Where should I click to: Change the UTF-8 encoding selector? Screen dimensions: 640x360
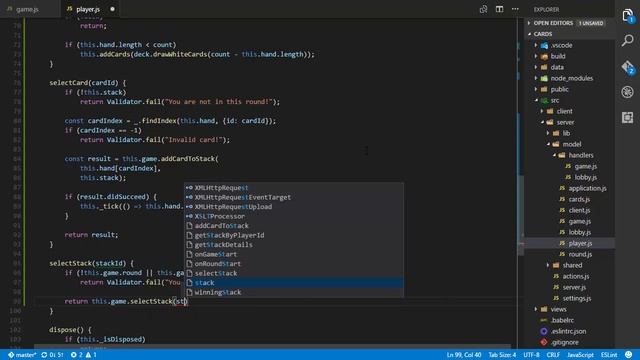pyautogui.click(x=531, y=355)
